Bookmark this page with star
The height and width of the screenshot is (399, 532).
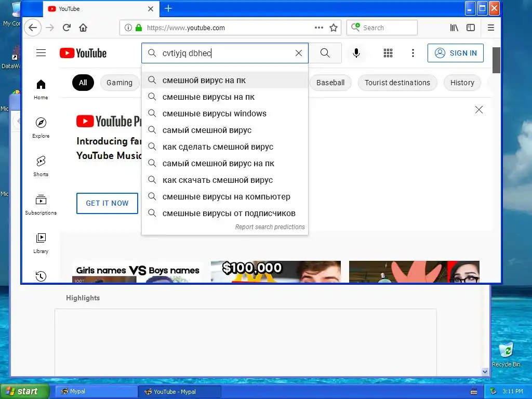point(334,28)
